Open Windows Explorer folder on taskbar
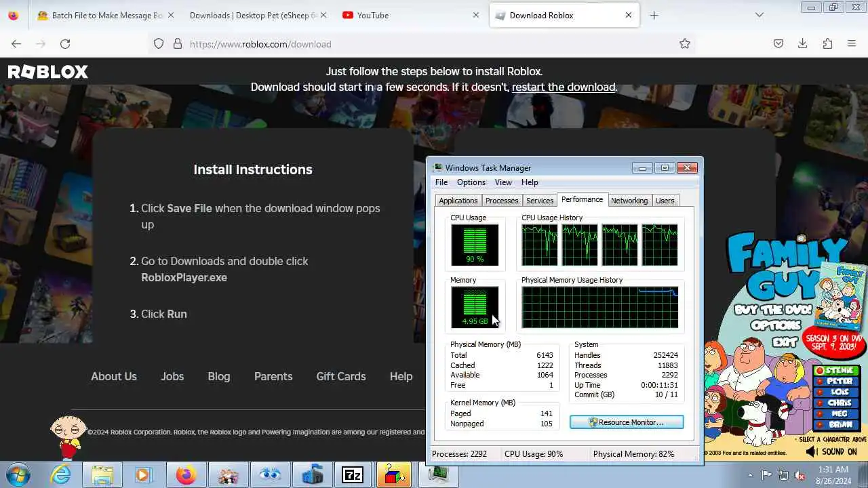 pos(102,475)
